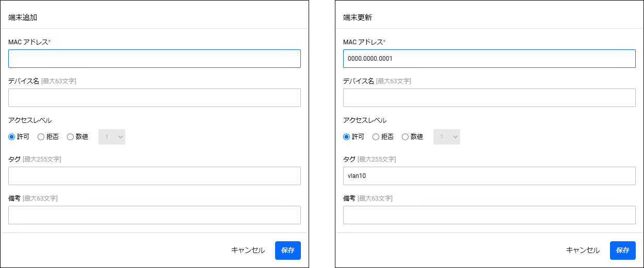This screenshot has width=644, height=268.
Task: Click 保存 button in 端末追加 dialog
Action: 288,251
